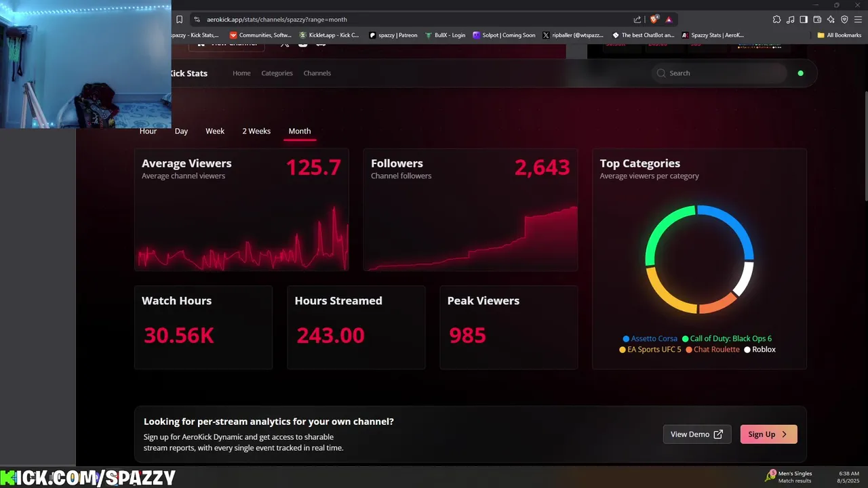Click the 30.56K watch hours value
The width and height of the screenshot is (868, 488).
tap(179, 335)
